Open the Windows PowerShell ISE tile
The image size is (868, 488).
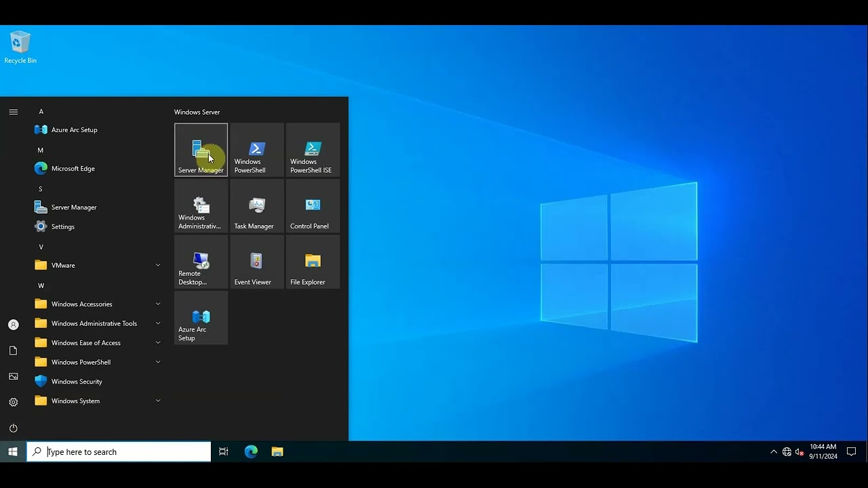(x=313, y=150)
